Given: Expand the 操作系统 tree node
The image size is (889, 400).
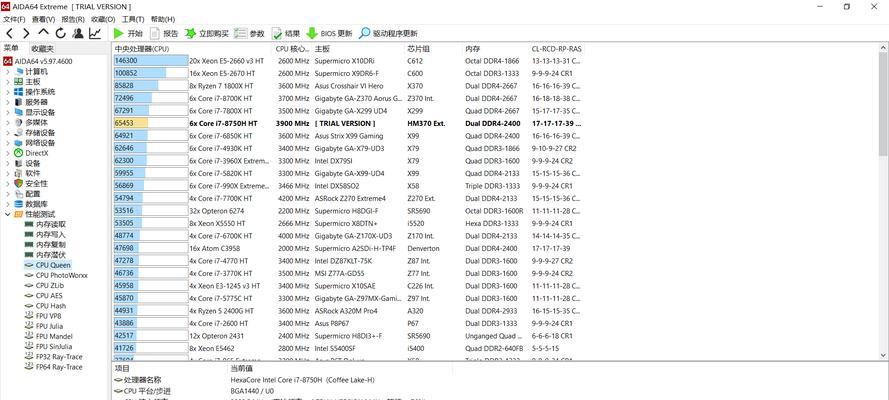Looking at the screenshot, I should 7,92.
